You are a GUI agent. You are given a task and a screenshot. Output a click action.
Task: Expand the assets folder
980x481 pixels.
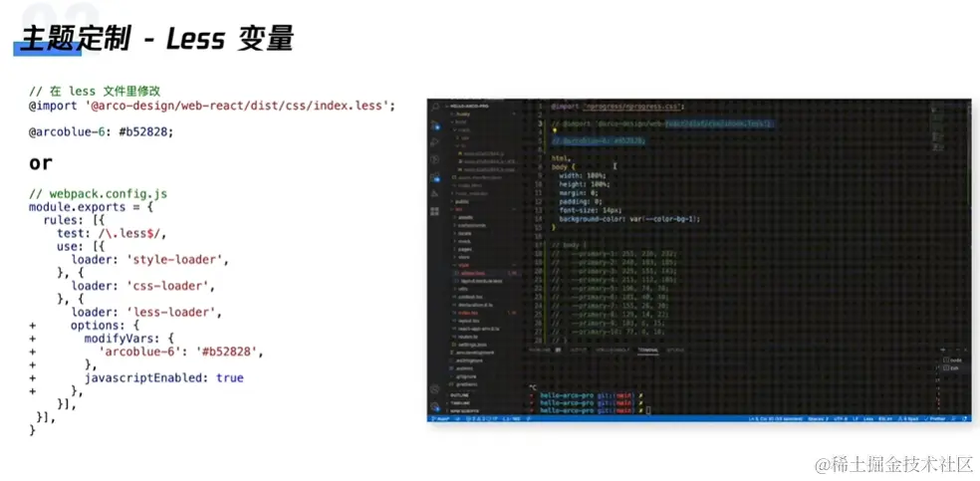pos(465,217)
